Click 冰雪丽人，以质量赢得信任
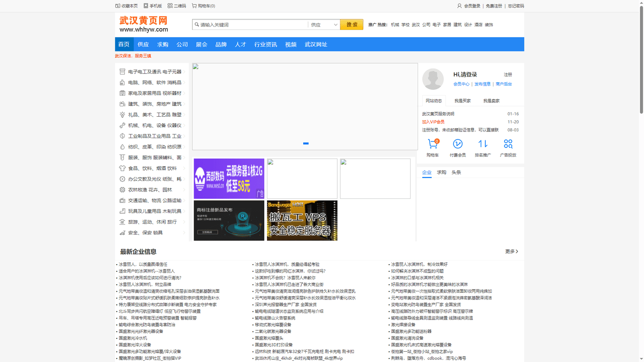Screen dimensions: 644x362 (143, 265)
